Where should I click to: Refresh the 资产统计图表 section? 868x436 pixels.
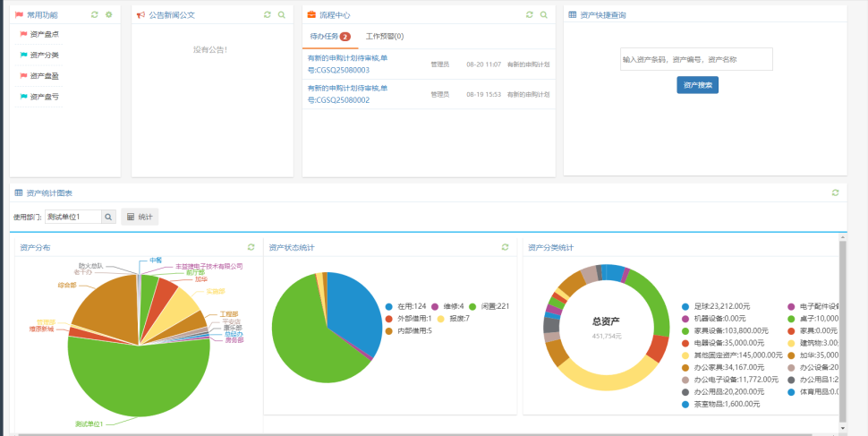click(835, 192)
